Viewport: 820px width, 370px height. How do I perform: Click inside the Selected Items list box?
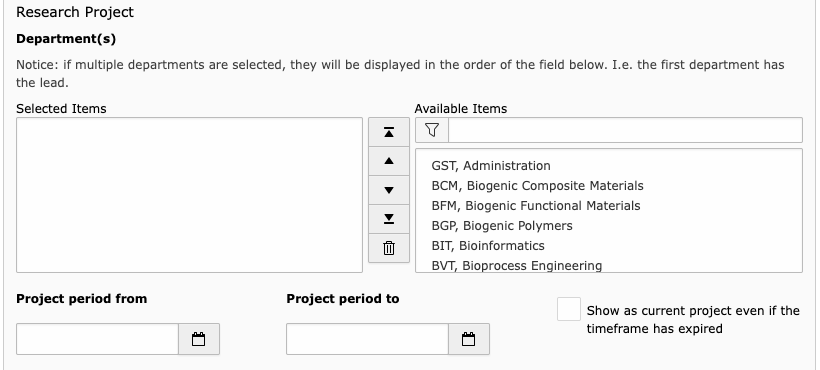pyautogui.click(x=189, y=195)
